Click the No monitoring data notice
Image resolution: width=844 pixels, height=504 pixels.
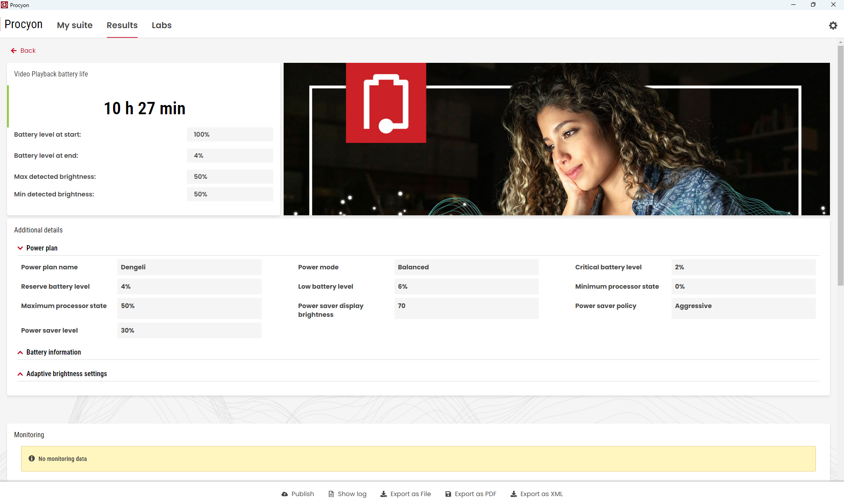click(418, 459)
